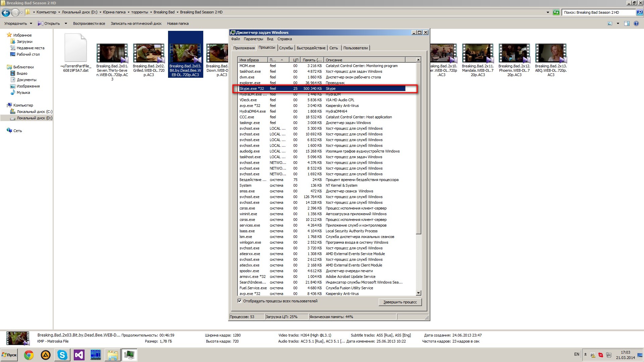Go forward in Explorer navigation

click(15, 12)
